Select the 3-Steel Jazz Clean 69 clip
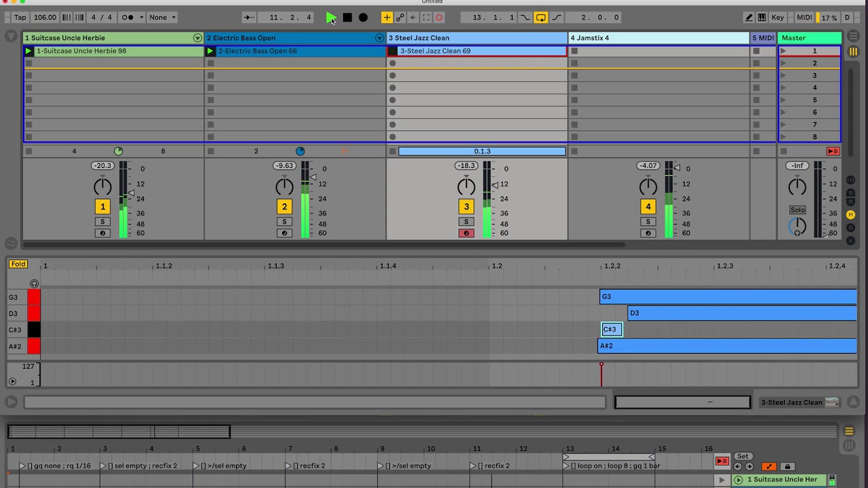The width and height of the screenshot is (868, 488). (x=481, y=51)
